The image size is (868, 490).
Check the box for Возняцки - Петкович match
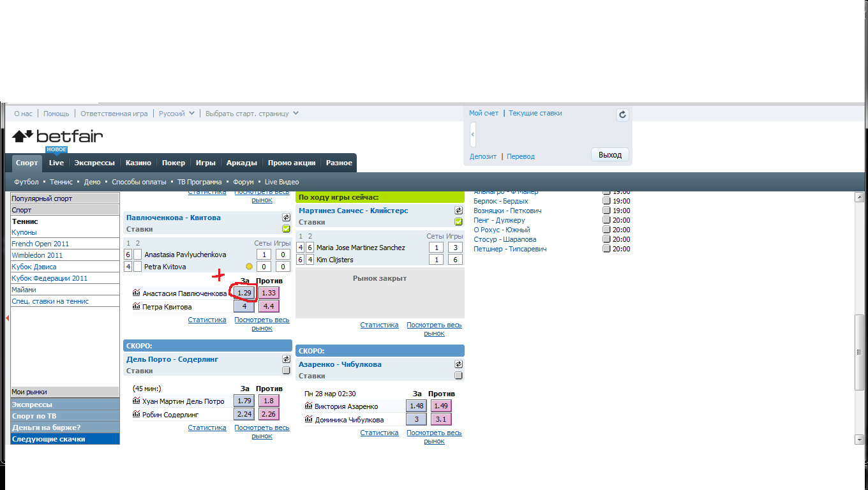606,211
